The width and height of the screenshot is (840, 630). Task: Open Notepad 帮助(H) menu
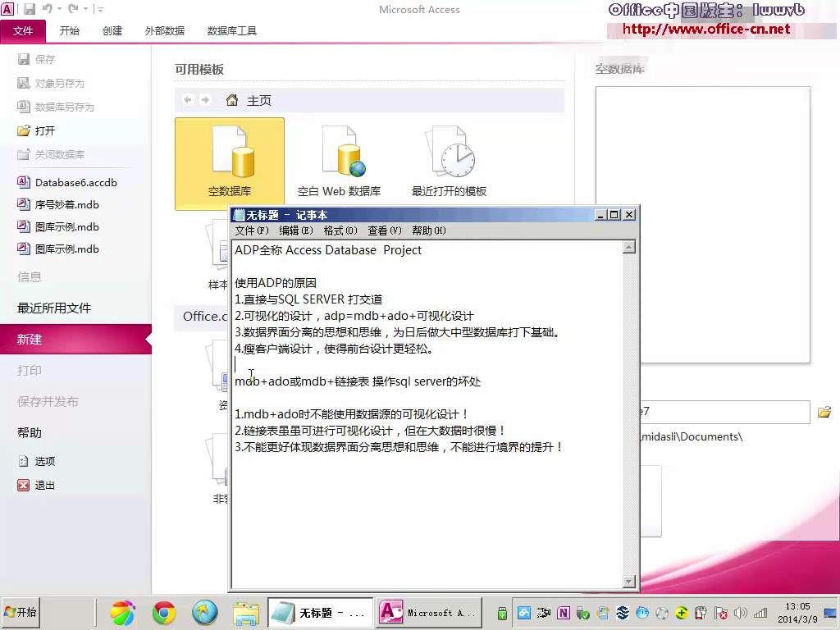coord(428,231)
